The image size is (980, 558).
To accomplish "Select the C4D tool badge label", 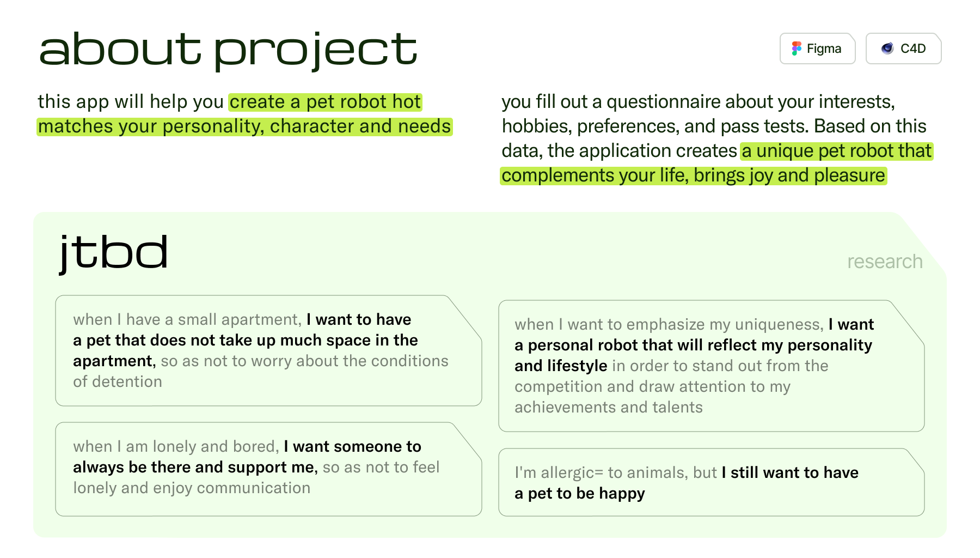I will 913,48.
